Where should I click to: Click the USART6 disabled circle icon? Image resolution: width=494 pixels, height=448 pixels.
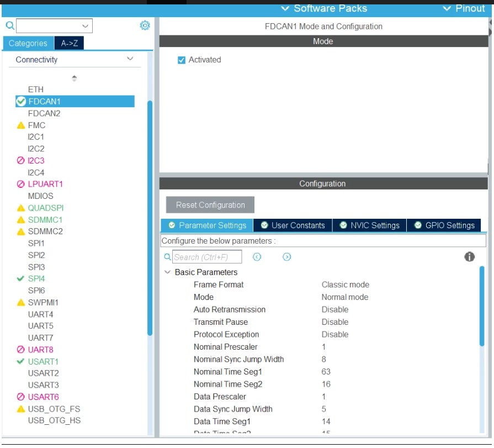coord(20,397)
